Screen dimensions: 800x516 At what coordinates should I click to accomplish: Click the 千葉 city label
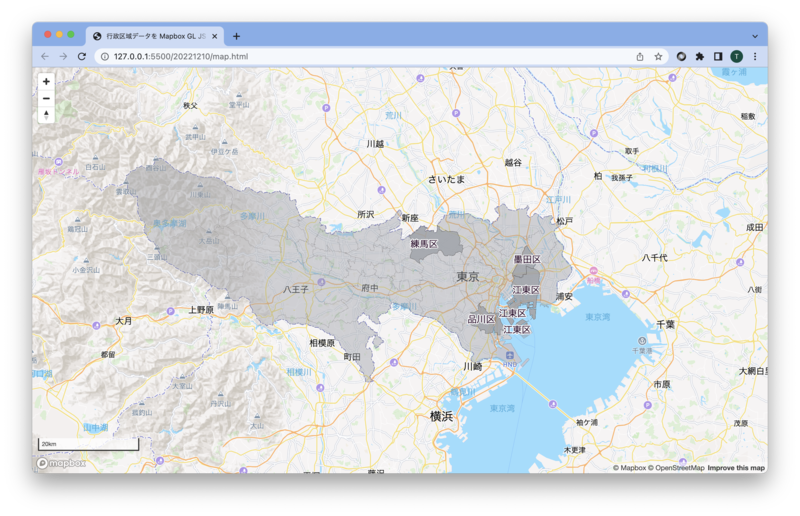(x=665, y=324)
